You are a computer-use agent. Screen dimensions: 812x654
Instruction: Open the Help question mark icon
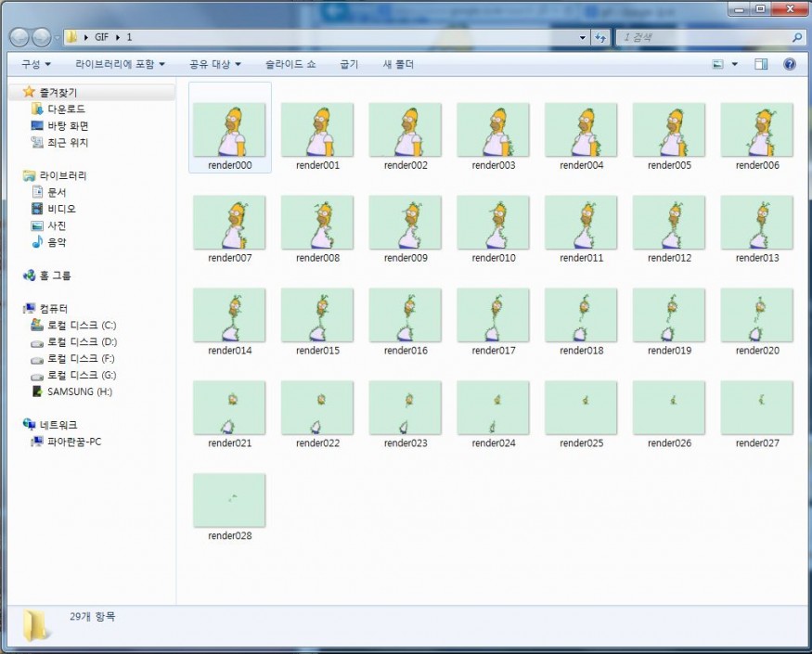click(x=789, y=64)
